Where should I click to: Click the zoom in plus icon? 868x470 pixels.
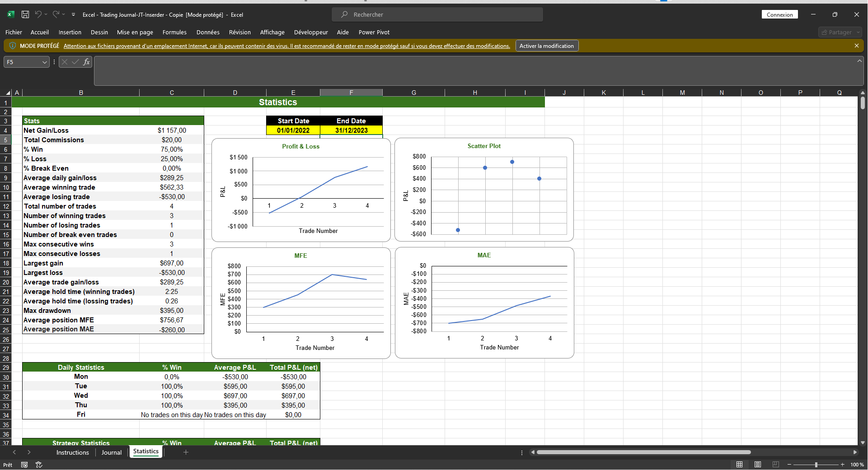pos(842,465)
